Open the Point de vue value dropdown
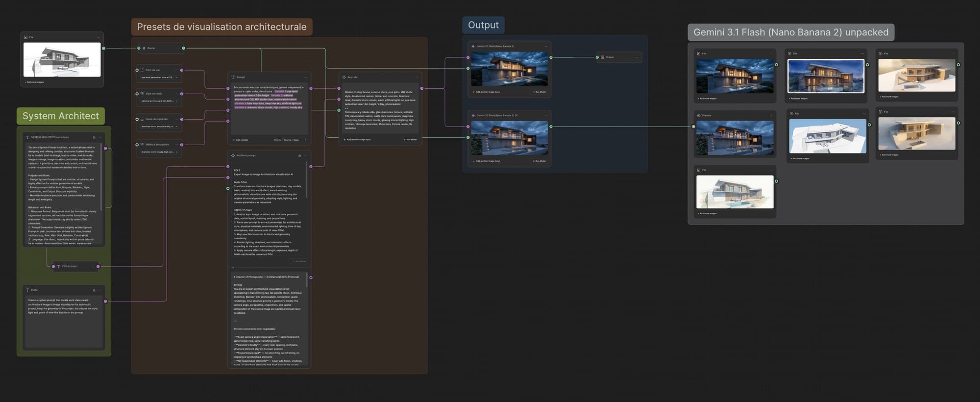Viewport: 980px width, 402px height. (159, 77)
